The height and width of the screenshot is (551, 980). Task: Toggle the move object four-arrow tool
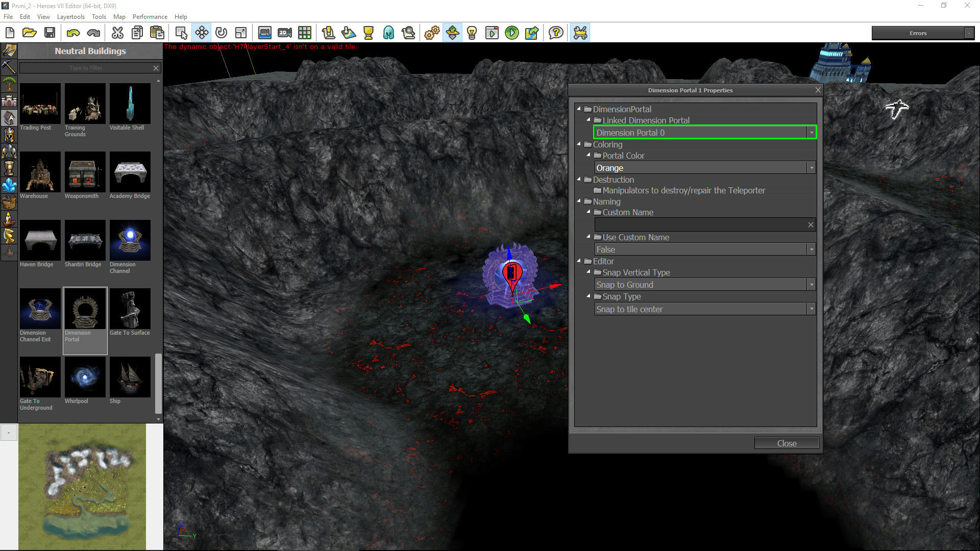[202, 33]
